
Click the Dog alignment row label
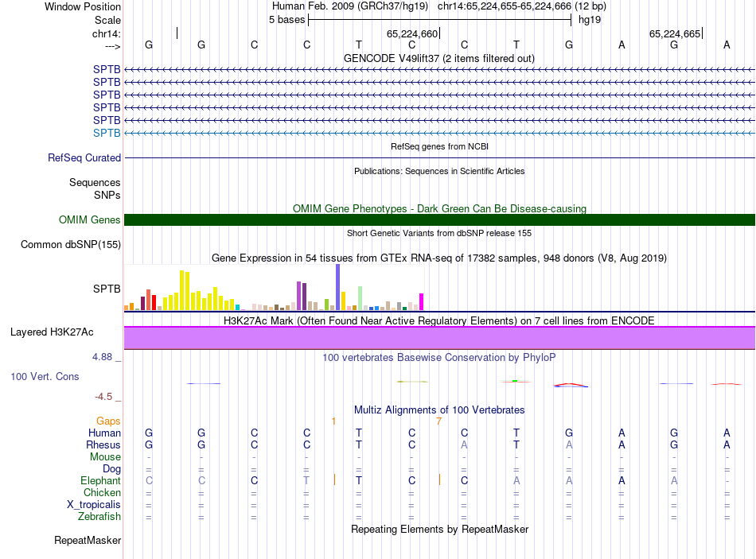tap(111, 469)
